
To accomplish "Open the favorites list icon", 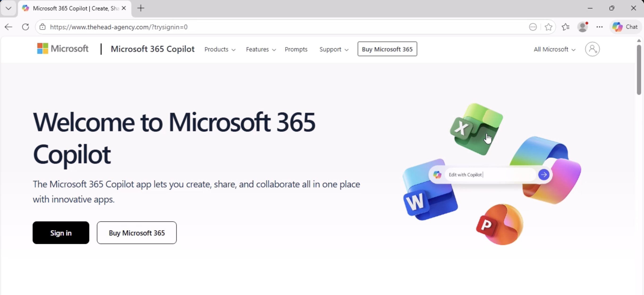I will (x=565, y=27).
